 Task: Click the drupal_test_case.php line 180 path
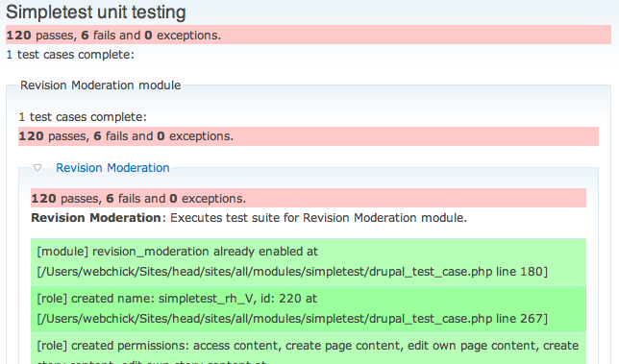(x=292, y=272)
